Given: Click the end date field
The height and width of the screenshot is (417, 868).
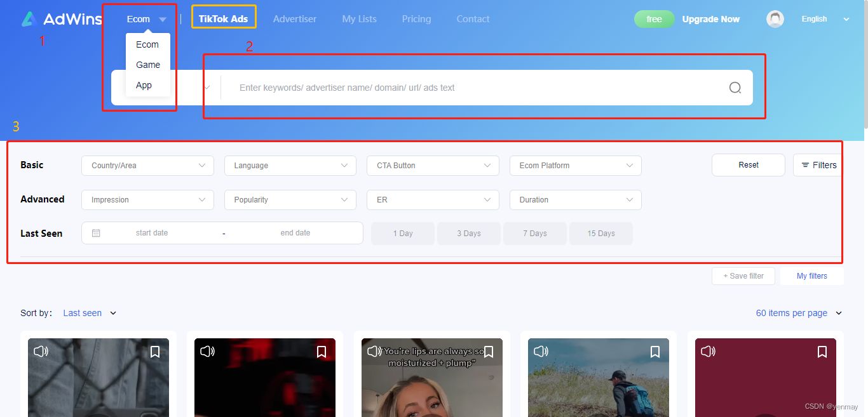Looking at the screenshot, I should [x=295, y=233].
